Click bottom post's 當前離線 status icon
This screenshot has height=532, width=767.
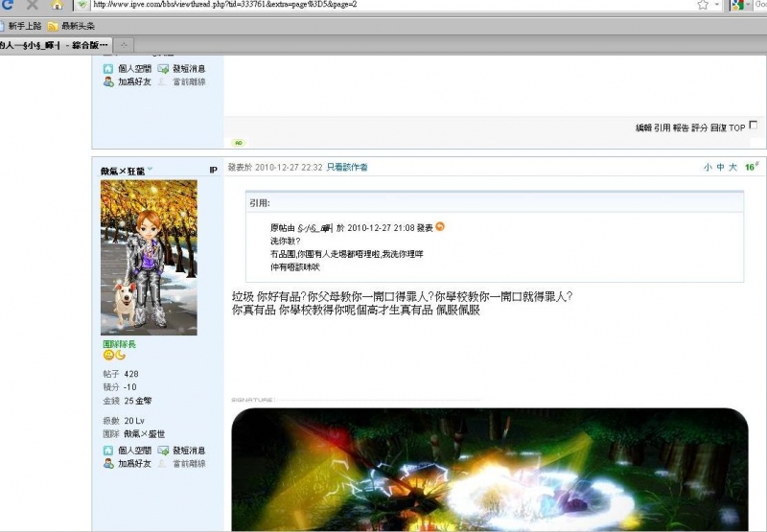click(162, 464)
